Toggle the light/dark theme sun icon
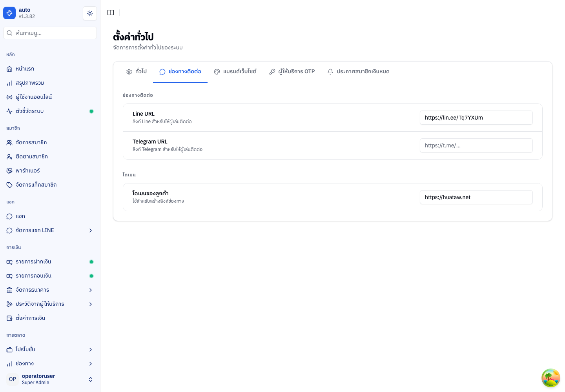The height and width of the screenshot is (392, 565). tap(90, 13)
